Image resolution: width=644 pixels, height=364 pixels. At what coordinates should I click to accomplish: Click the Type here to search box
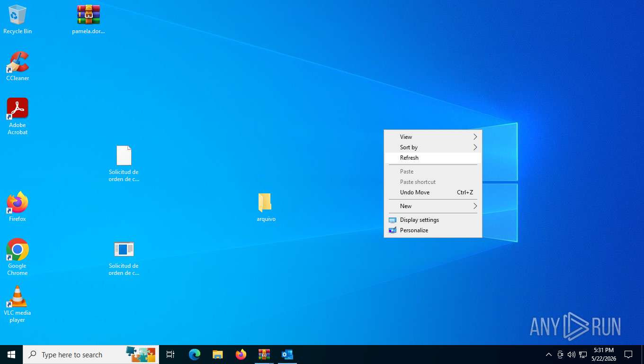[x=91, y=355]
